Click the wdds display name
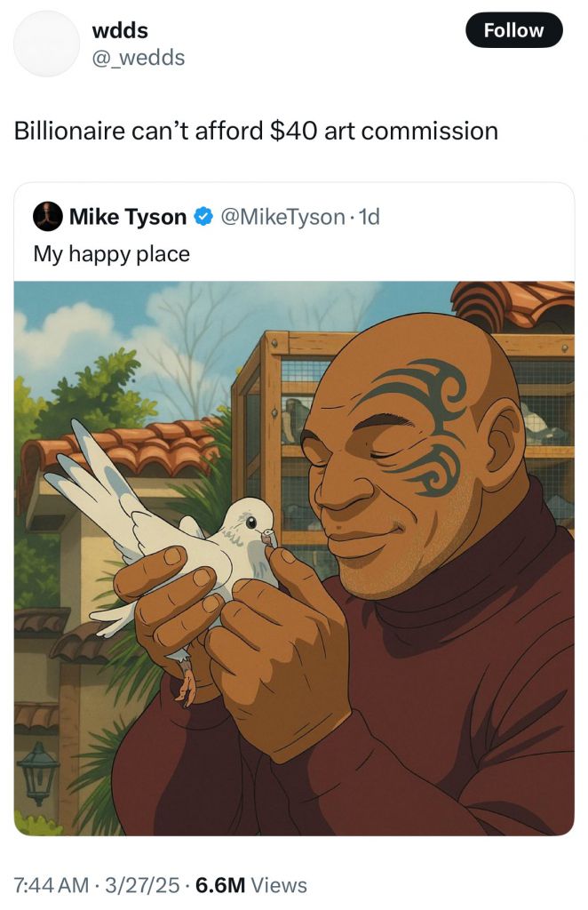 tap(120, 30)
